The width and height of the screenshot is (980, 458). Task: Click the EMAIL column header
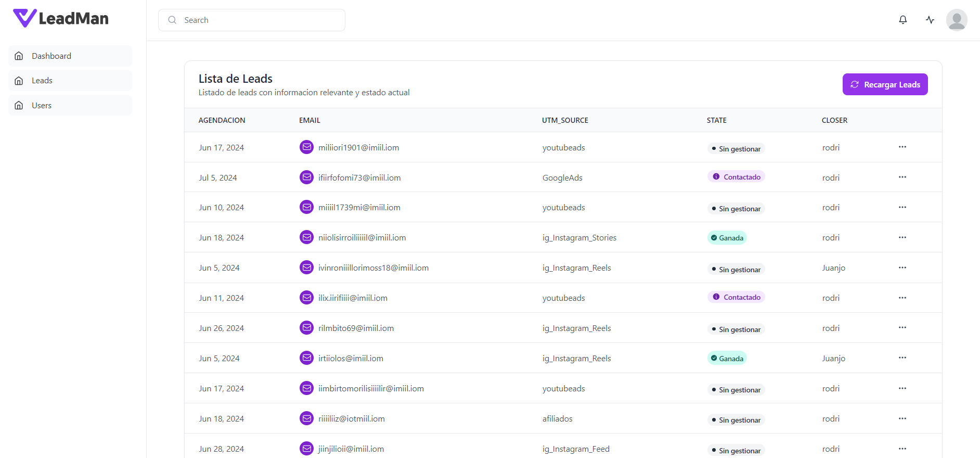310,120
